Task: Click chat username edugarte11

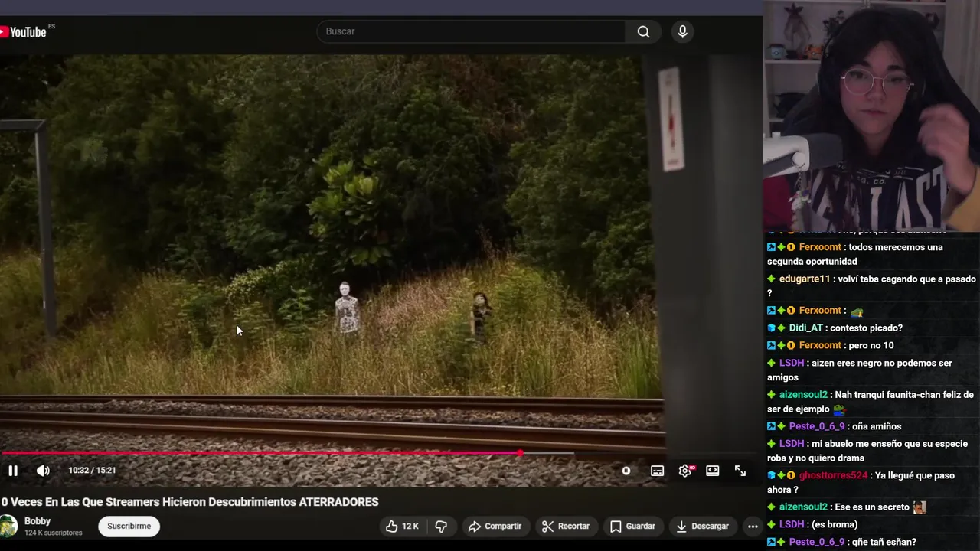Action: 805,279
